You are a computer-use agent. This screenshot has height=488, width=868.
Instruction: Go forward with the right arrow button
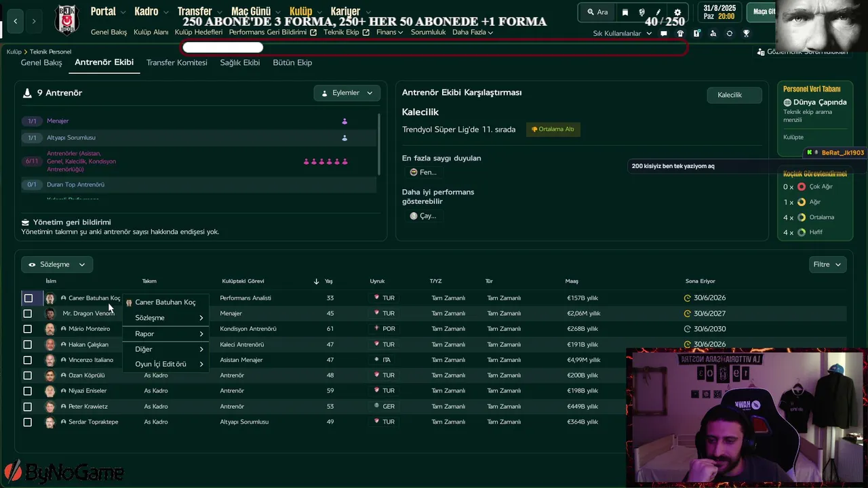tap(34, 21)
